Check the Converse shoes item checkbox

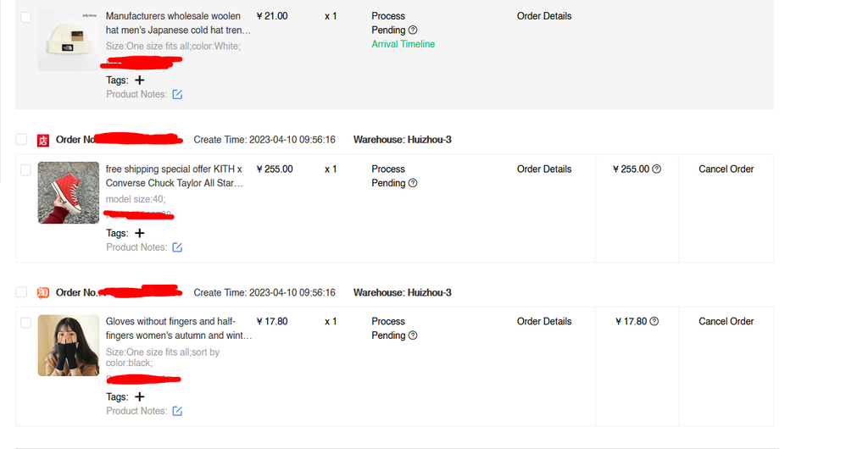pyautogui.click(x=25, y=169)
